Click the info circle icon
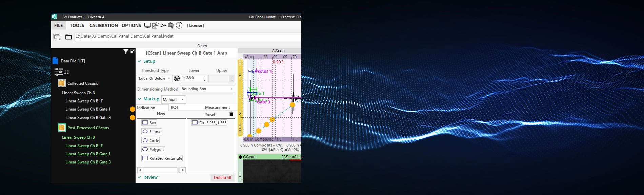 [179, 25]
